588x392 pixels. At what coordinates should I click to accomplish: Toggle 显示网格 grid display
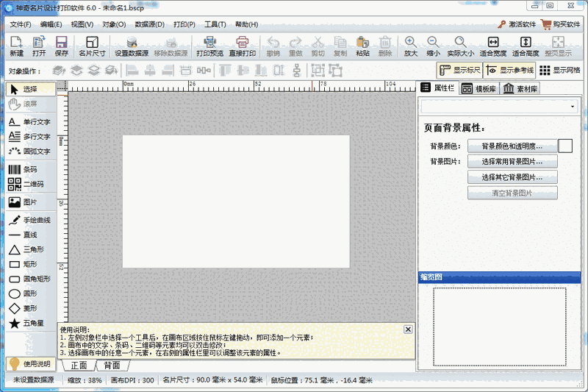[559, 71]
